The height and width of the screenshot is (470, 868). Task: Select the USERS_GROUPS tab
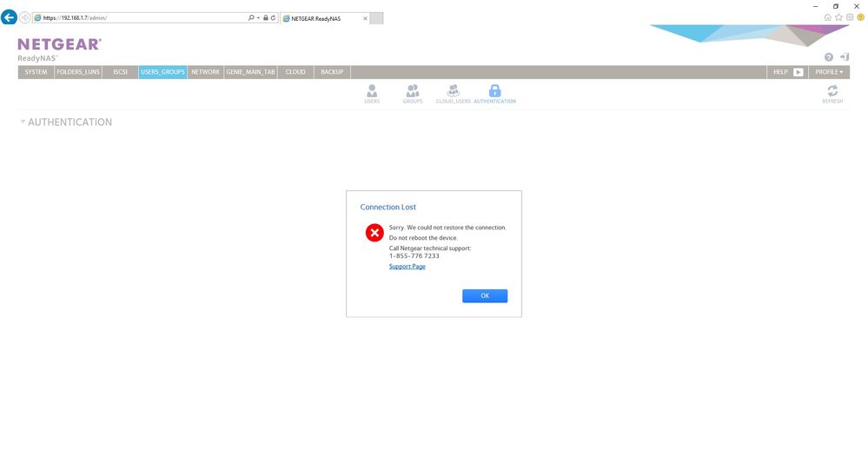[x=162, y=72]
